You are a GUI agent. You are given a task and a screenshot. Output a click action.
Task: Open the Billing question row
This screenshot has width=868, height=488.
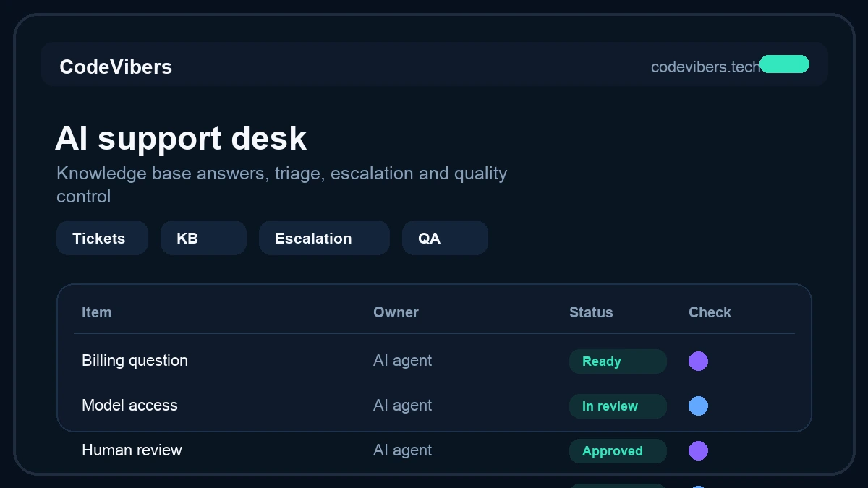[x=434, y=361]
